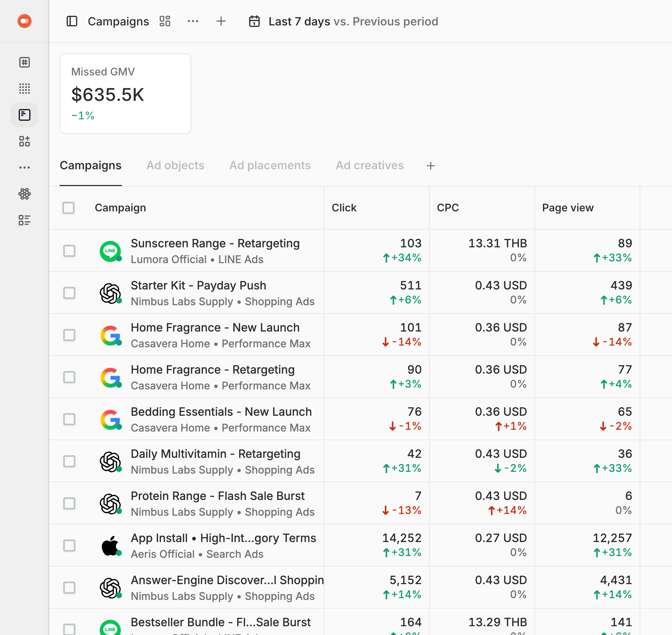Toggle the sidebar panel icon
The image size is (672, 635).
pyautogui.click(x=72, y=21)
